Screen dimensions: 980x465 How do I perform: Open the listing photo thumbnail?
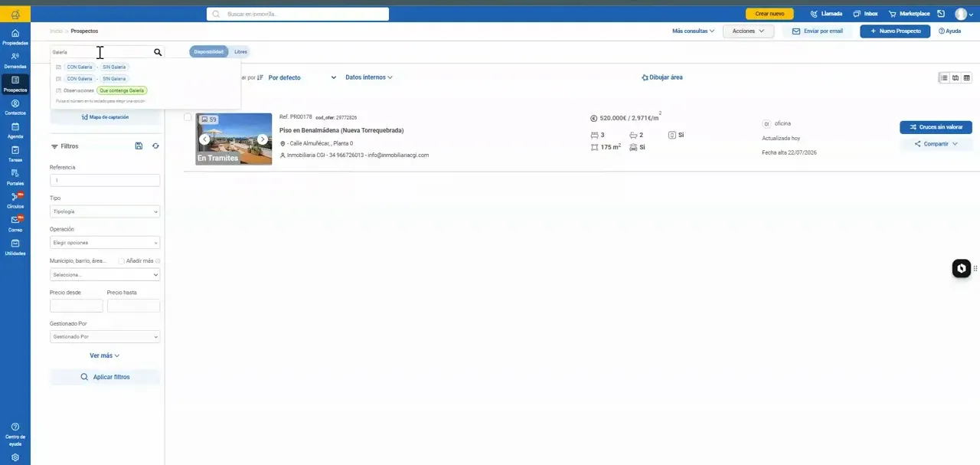click(234, 139)
